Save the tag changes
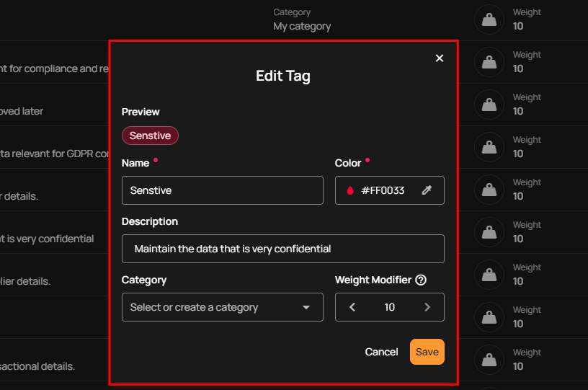Screen dimensions: 588x390 click(x=427, y=352)
